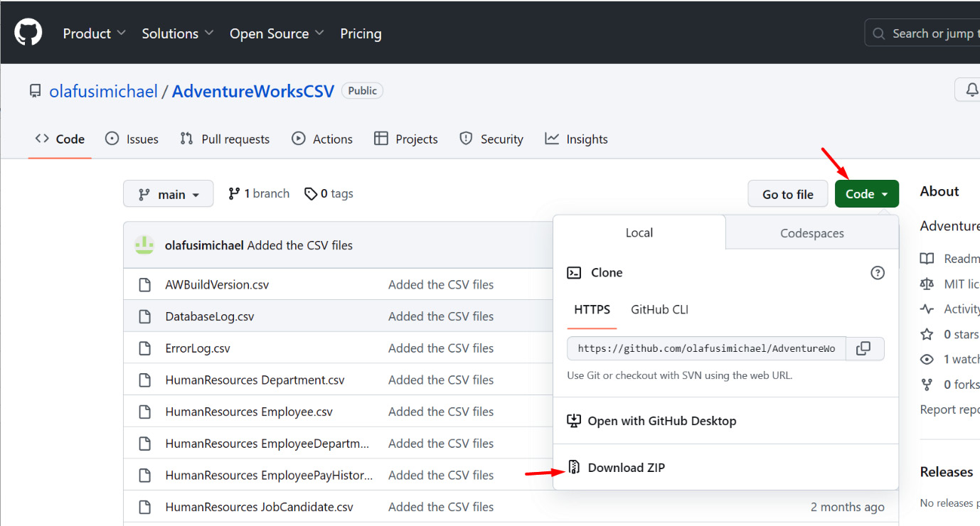Click the file icon beside HumanResources Department.csv
This screenshot has width=980, height=526.
click(x=145, y=380)
